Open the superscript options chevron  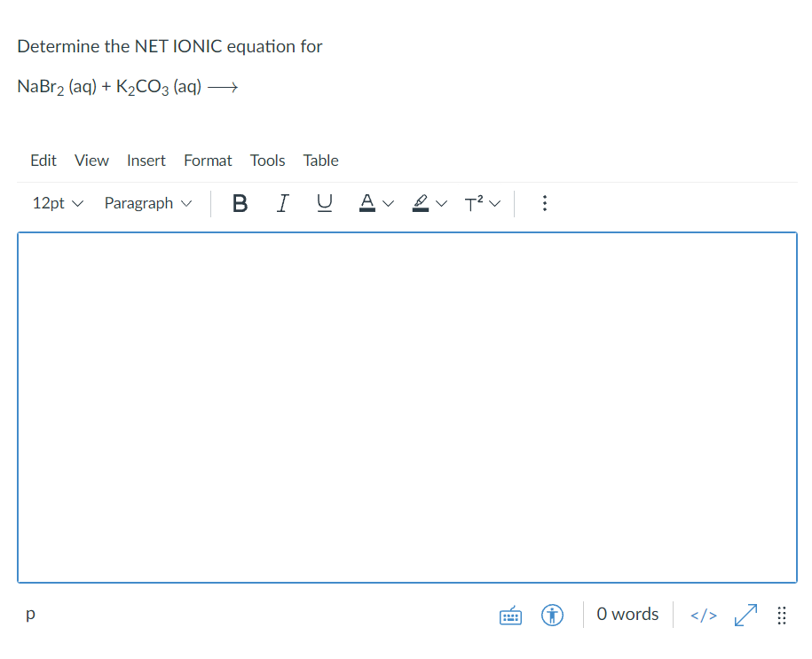[494, 203]
